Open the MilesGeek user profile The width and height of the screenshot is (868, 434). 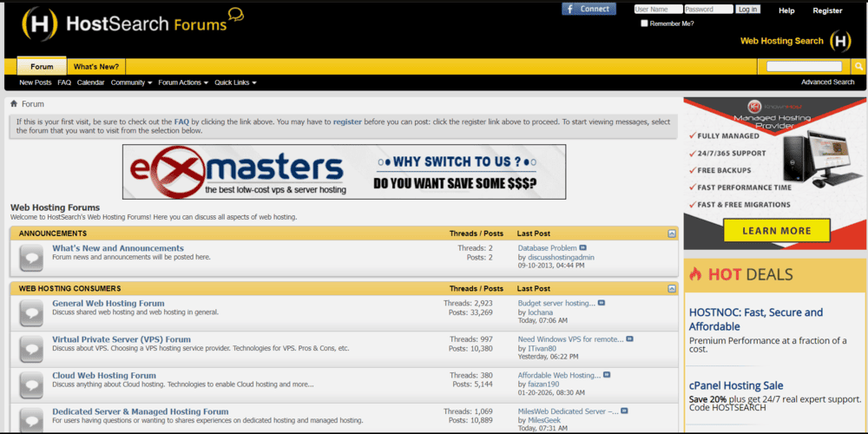[543, 420]
